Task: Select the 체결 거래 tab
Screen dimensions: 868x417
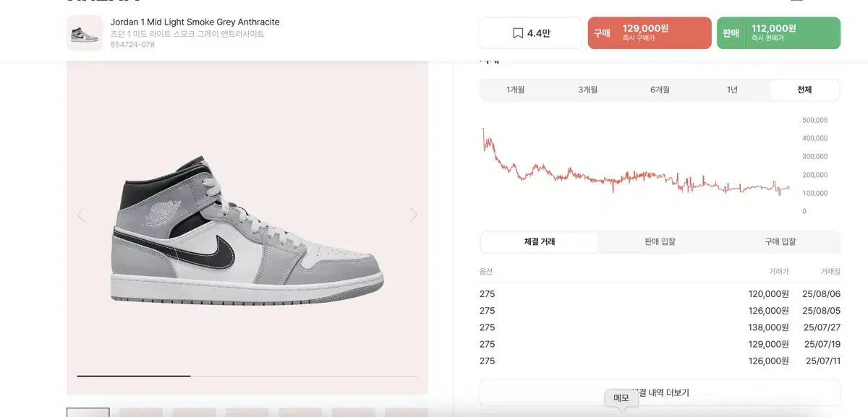Action: 538,242
